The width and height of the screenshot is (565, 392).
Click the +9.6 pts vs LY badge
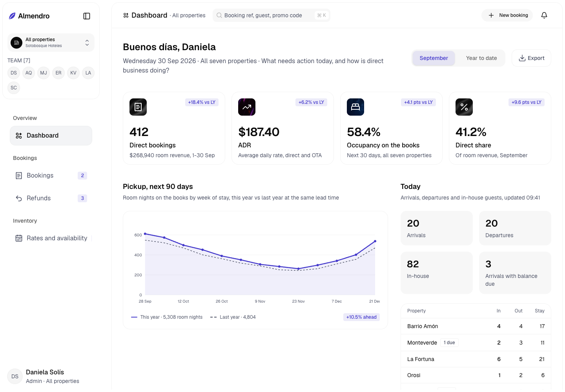pyautogui.click(x=526, y=102)
